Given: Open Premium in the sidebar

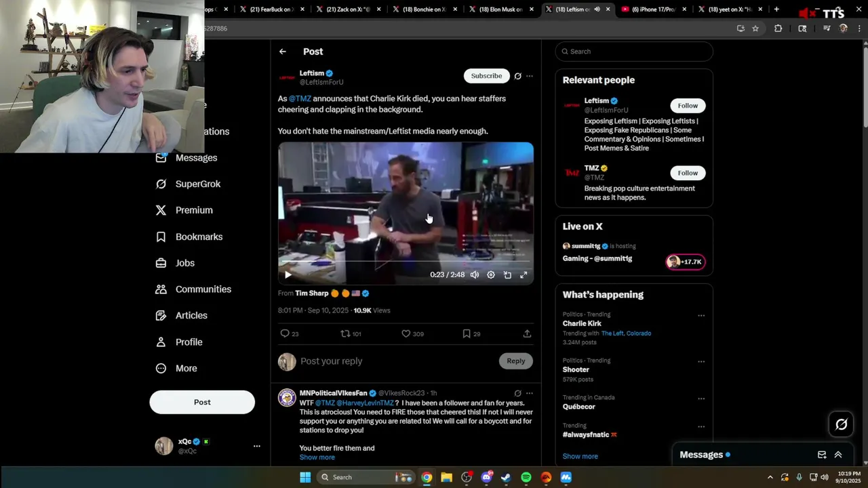Looking at the screenshot, I should click(184, 210).
